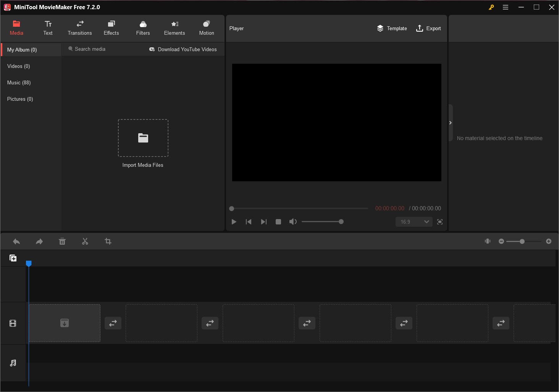This screenshot has width=559, height=392.
Task: Open the 16:9 aspect ratio dropdown
Action: coord(414,222)
